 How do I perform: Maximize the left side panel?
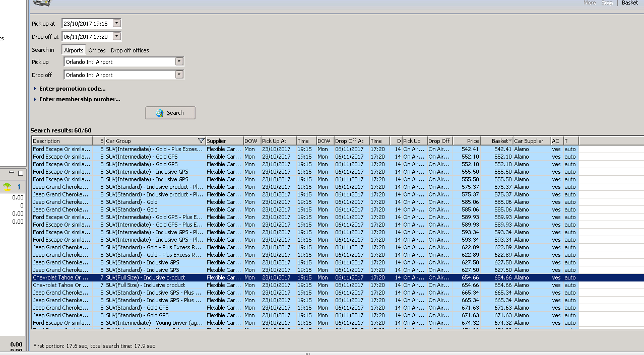point(21,173)
